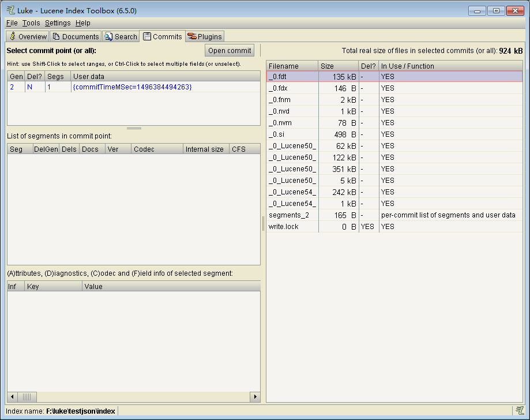Click the Documents tab's pages icon
Image resolution: width=530 pixels, height=420 pixels.
[x=57, y=36]
